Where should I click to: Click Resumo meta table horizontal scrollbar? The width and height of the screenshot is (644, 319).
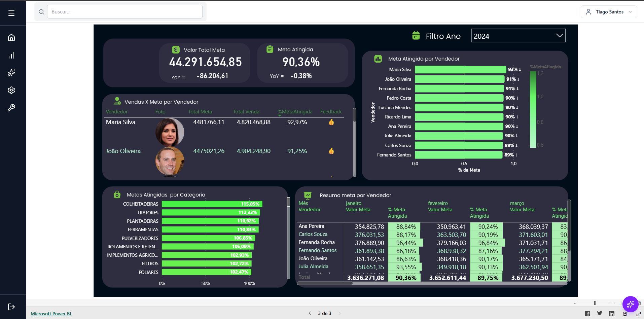[325, 283]
